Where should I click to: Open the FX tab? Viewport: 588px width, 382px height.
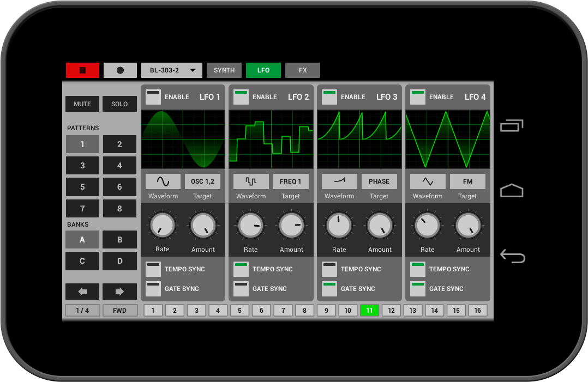point(303,70)
